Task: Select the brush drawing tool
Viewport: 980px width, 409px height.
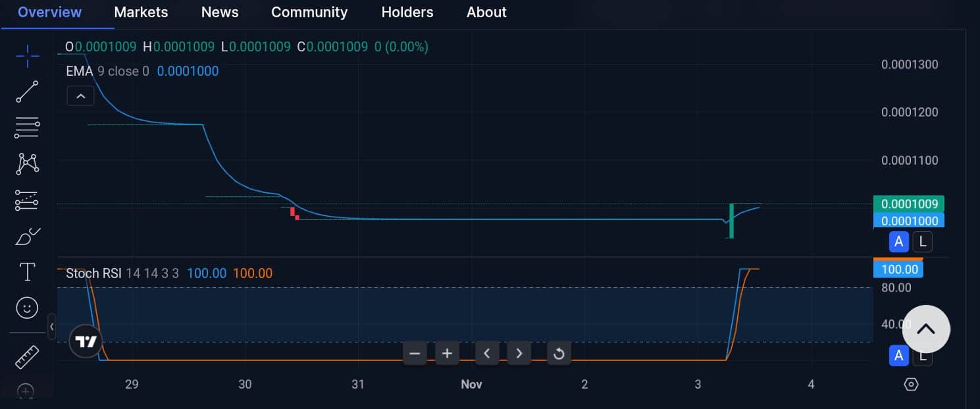Action: (x=27, y=236)
